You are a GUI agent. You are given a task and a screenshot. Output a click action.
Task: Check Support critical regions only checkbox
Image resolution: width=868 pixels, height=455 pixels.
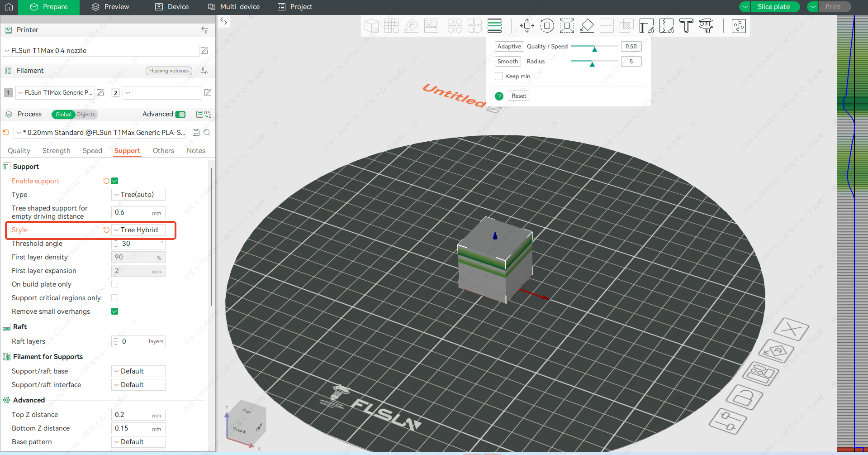115,298
